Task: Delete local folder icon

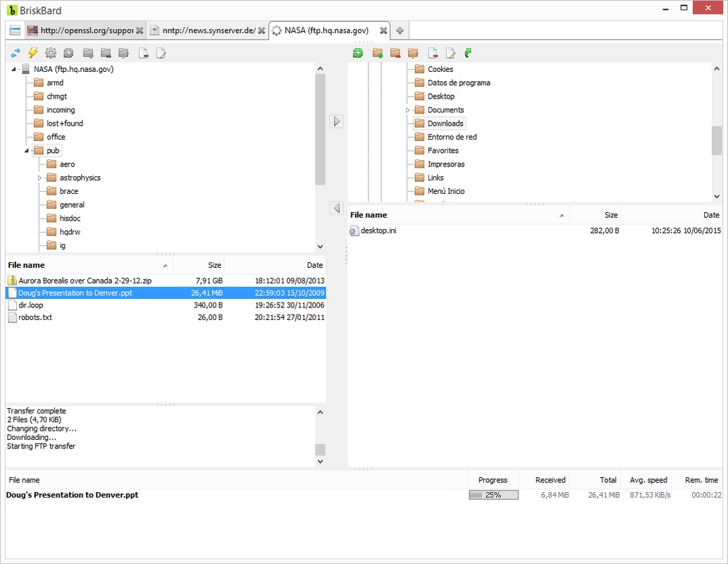Action: (x=395, y=53)
